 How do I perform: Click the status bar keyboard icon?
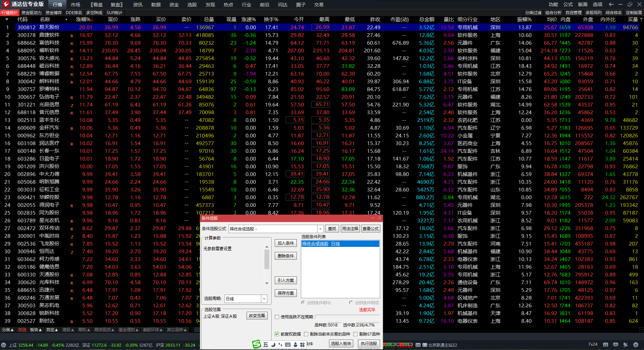(605, 345)
